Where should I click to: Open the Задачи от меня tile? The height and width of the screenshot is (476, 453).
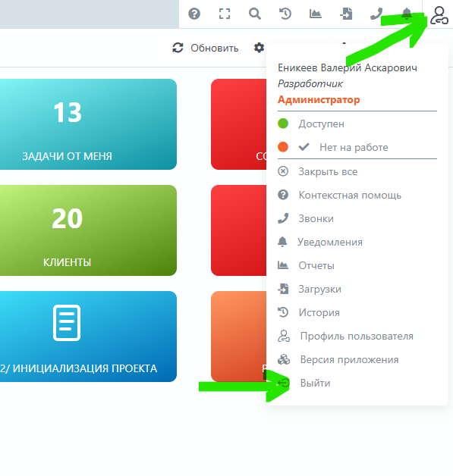(88, 124)
